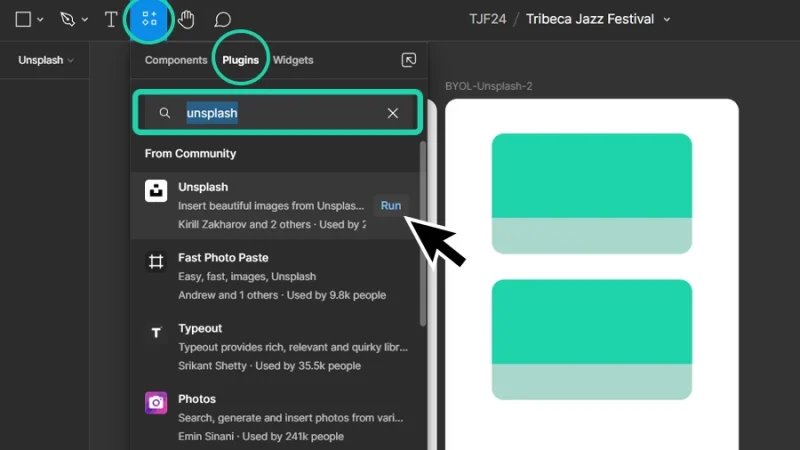The width and height of the screenshot is (800, 450).
Task: Select the Comment tool
Action: pyautogui.click(x=222, y=19)
